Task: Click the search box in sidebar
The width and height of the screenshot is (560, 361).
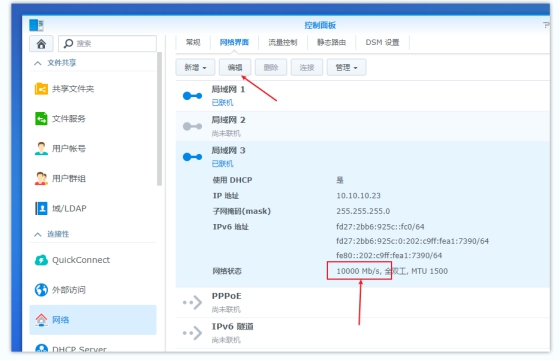Action: point(107,44)
